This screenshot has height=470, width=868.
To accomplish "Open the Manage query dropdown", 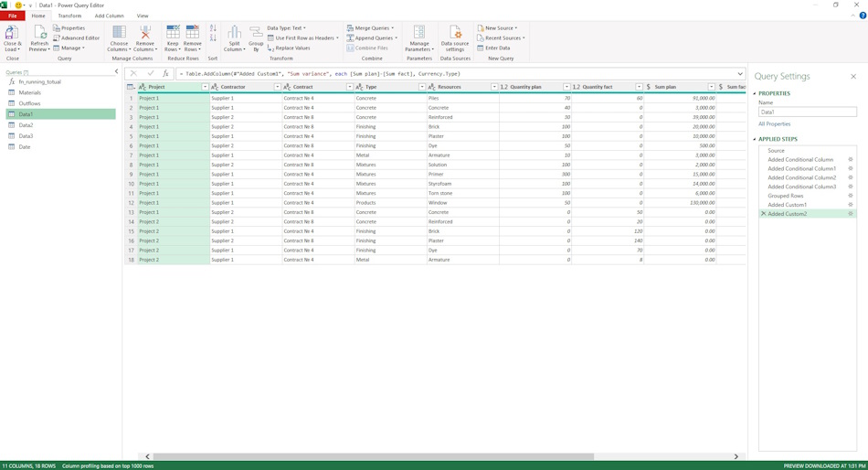I will [69, 48].
